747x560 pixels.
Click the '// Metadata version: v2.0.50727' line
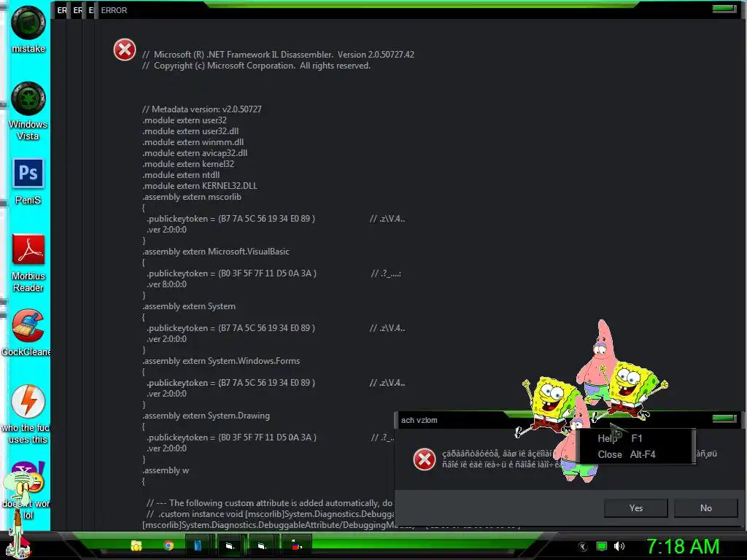[201, 109]
